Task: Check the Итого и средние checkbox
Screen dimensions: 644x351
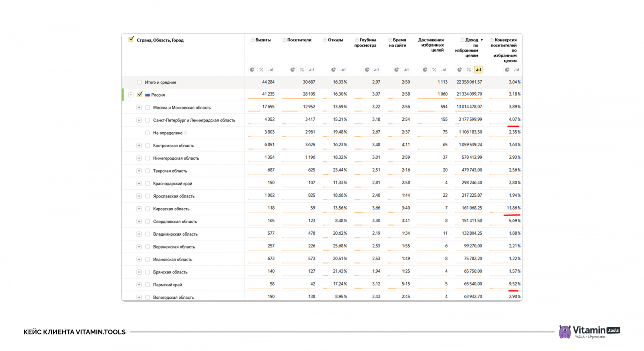Action: pos(139,82)
